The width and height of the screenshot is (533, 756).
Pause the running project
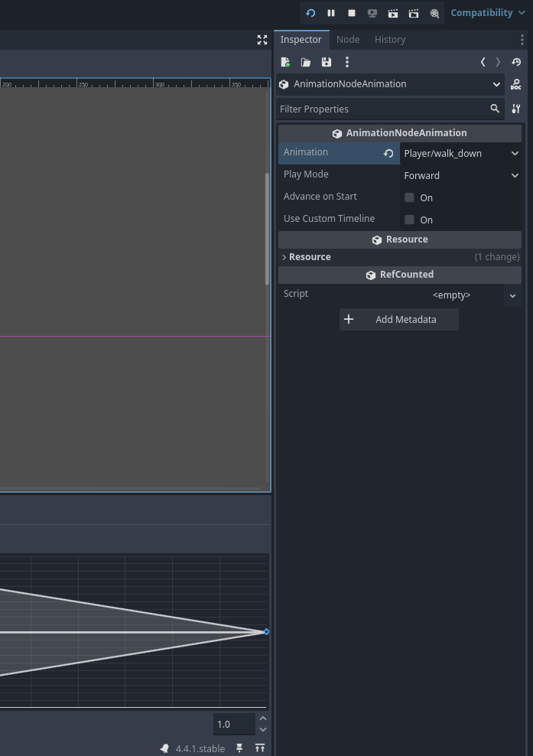tap(331, 13)
